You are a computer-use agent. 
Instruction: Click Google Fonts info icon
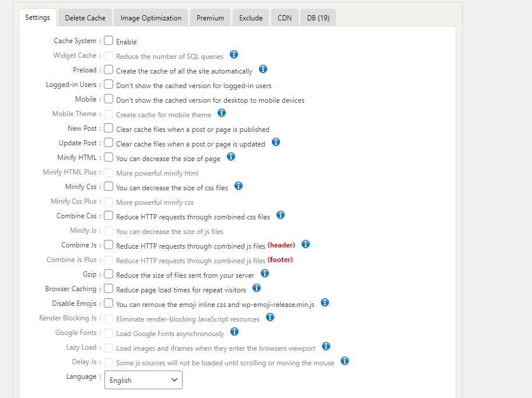235,331
